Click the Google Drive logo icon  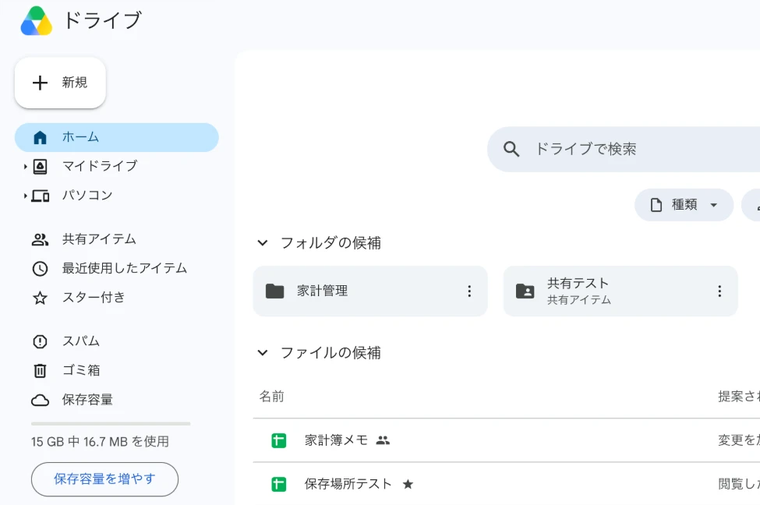tap(36, 21)
